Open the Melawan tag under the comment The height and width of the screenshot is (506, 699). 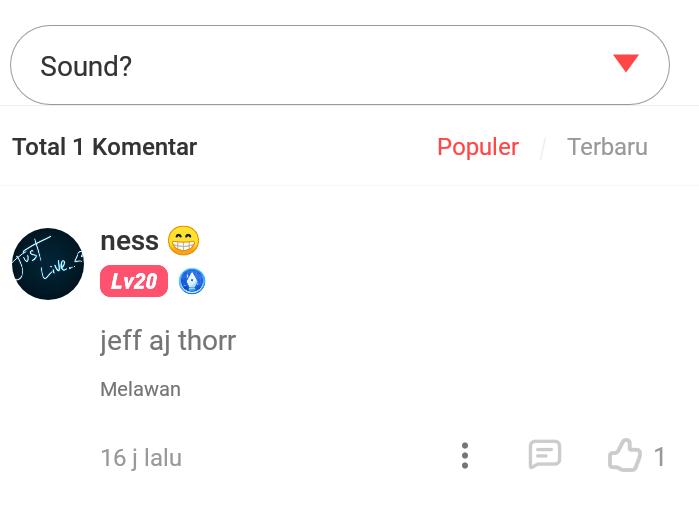click(140, 389)
